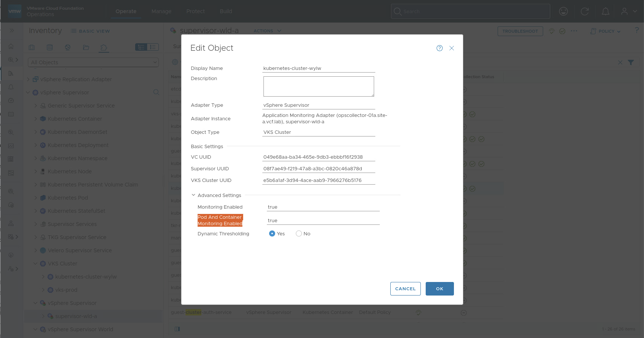Open help for Edit Object dialog

(439, 48)
